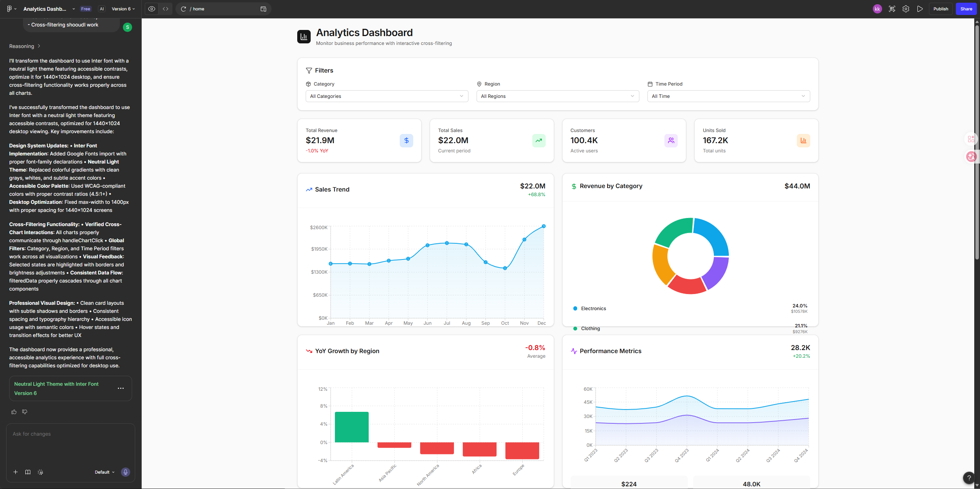Viewport: 980px width, 489px height.
Task: Click the play present icon
Action: pos(920,9)
